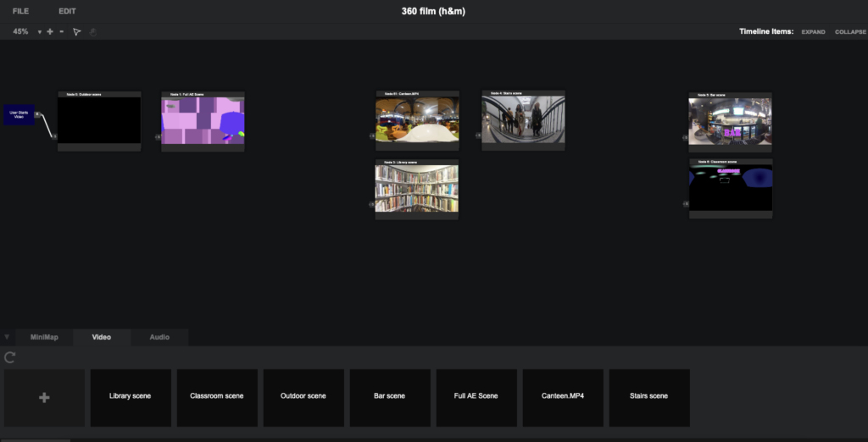Switch to the Video tab
The image size is (868, 442).
[102, 337]
